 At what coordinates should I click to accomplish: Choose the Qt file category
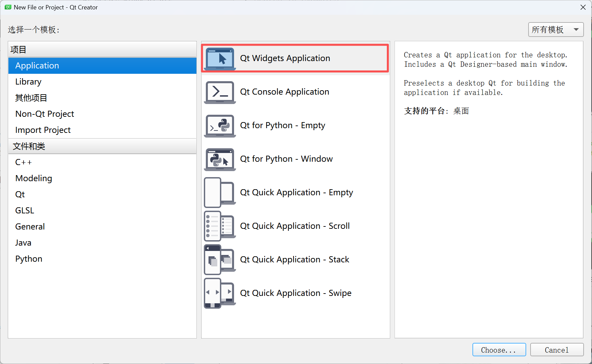coord(102,195)
